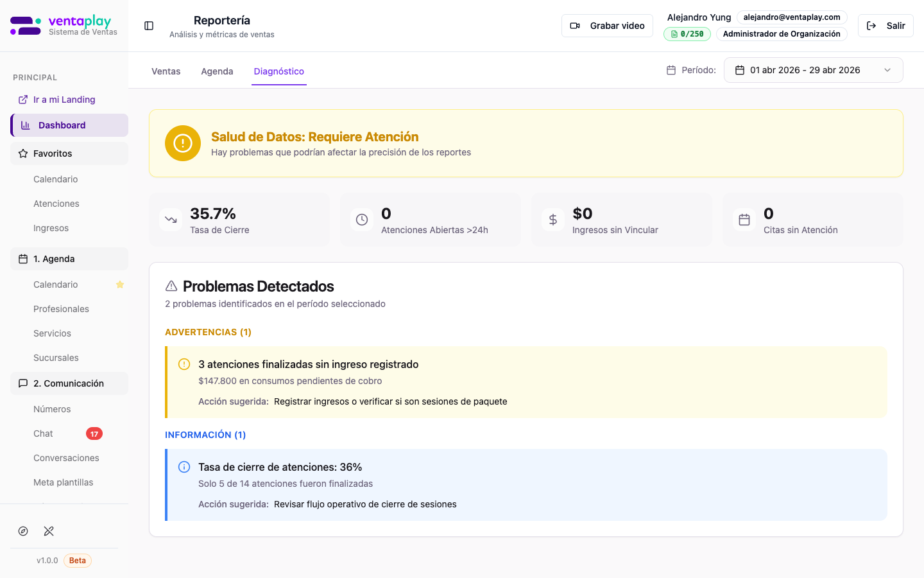Click the pen tool icon next to compass
The image size is (924, 578).
click(x=49, y=531)
